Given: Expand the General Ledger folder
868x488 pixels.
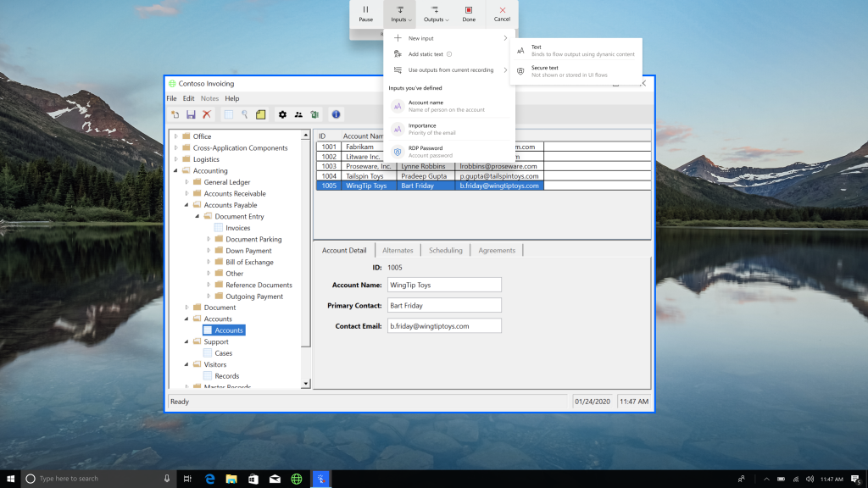Looking at the screenshot, I should pos(187,182).
